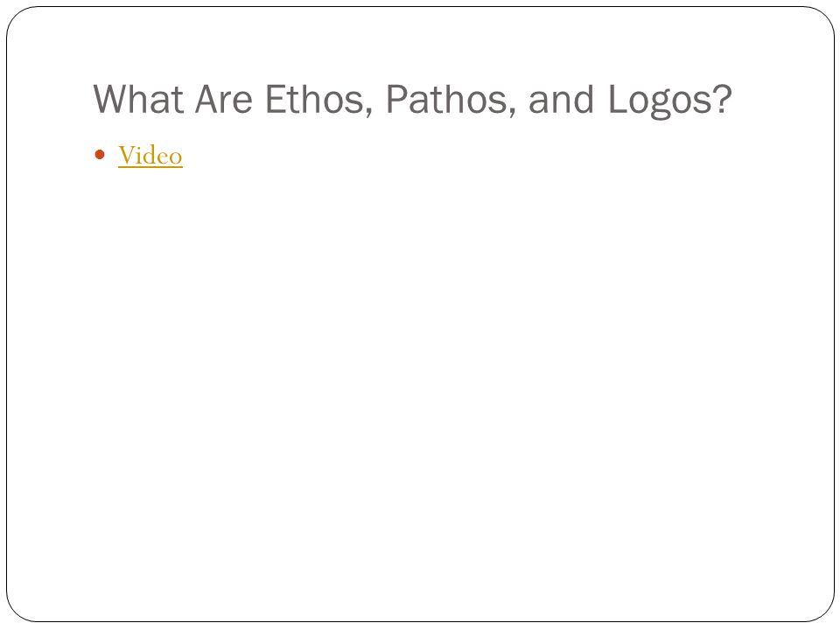This screenshot has height=630, width=840.
Task: Click the word "Are" in the title
Action: pyautogui.click(x=223, y=99)
